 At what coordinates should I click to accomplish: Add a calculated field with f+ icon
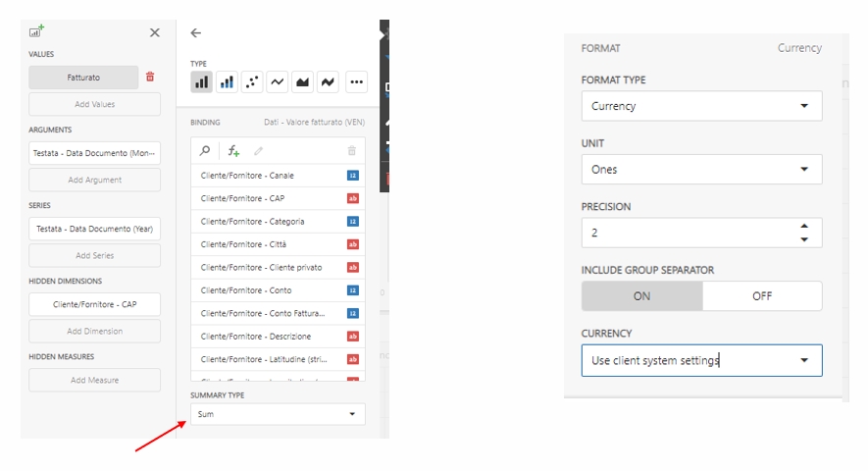[x=233, y=151]
